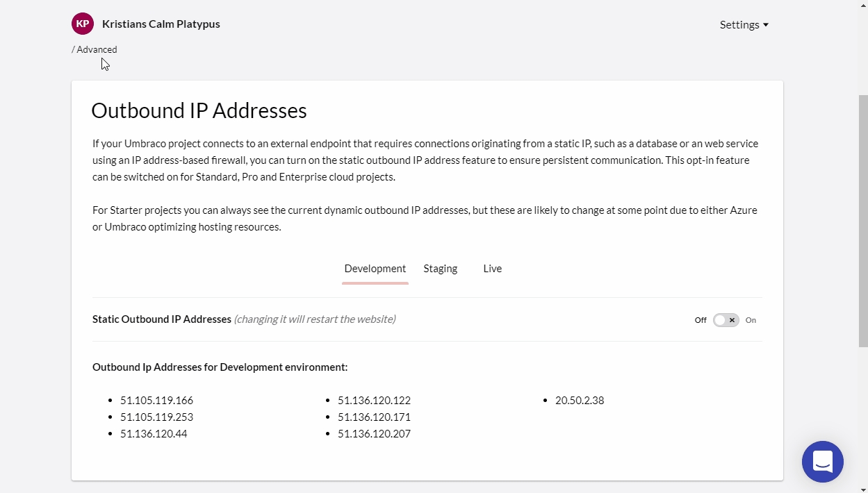Click the On label beside the switch
The width and height of the screenshot is (868, 493).
(751, 320)
